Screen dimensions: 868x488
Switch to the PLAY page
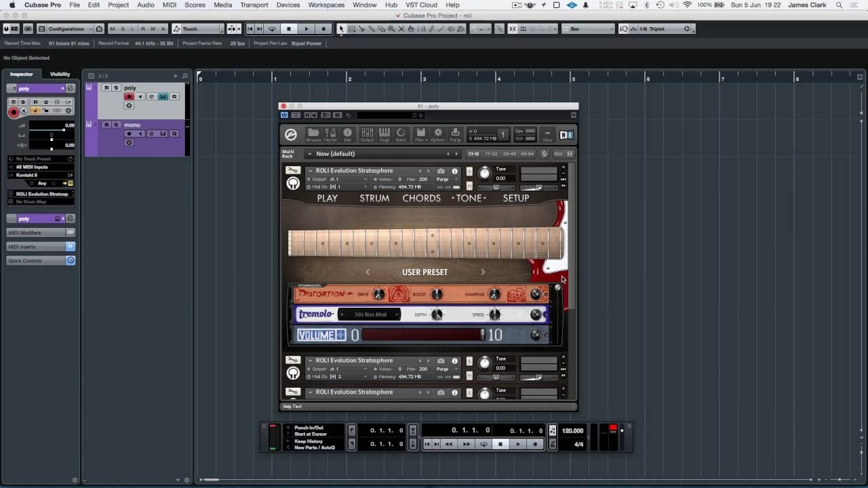point(327,198)
